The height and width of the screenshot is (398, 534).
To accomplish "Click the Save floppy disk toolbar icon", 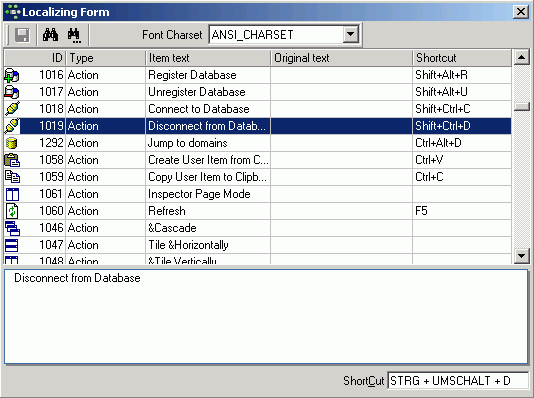I will coord(22,35).
